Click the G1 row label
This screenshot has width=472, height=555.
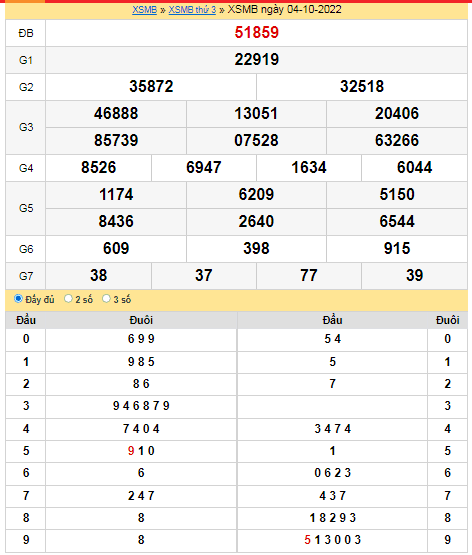click(26, 60)
